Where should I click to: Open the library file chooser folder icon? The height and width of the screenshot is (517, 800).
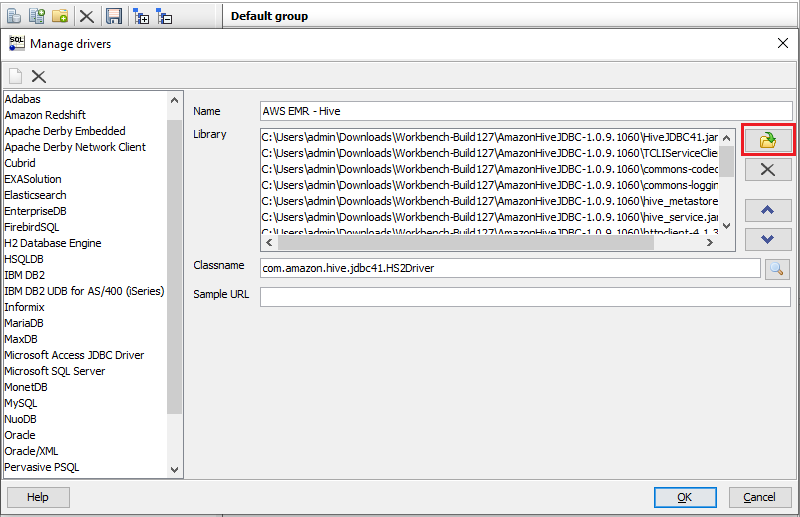[768, 140]
